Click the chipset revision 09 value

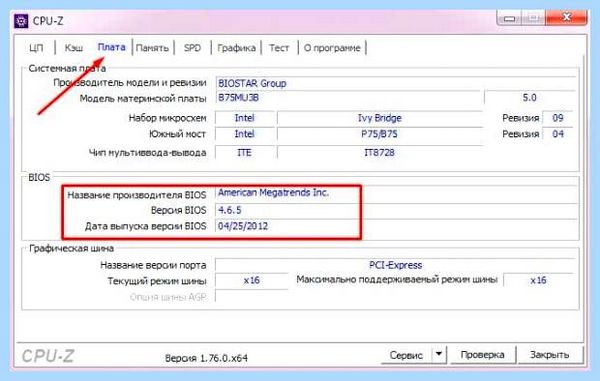[x=558, y=118]
